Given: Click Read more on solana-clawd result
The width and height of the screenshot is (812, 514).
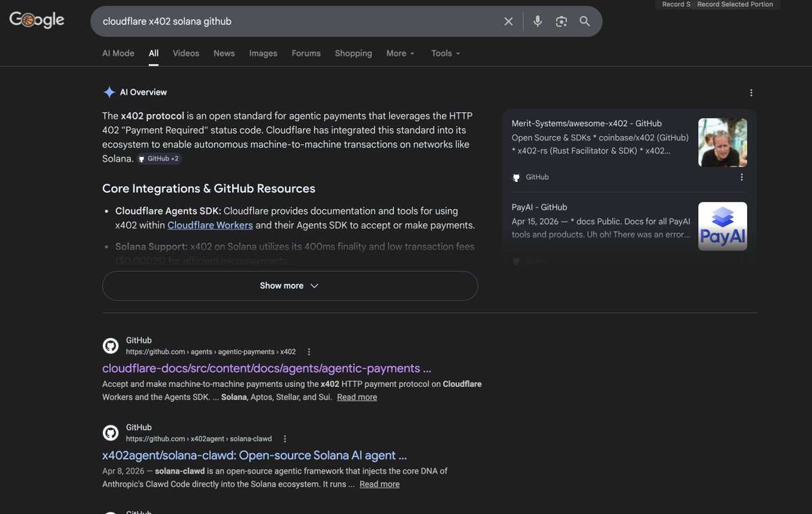Looking at the screenshot, I should 380,484.
